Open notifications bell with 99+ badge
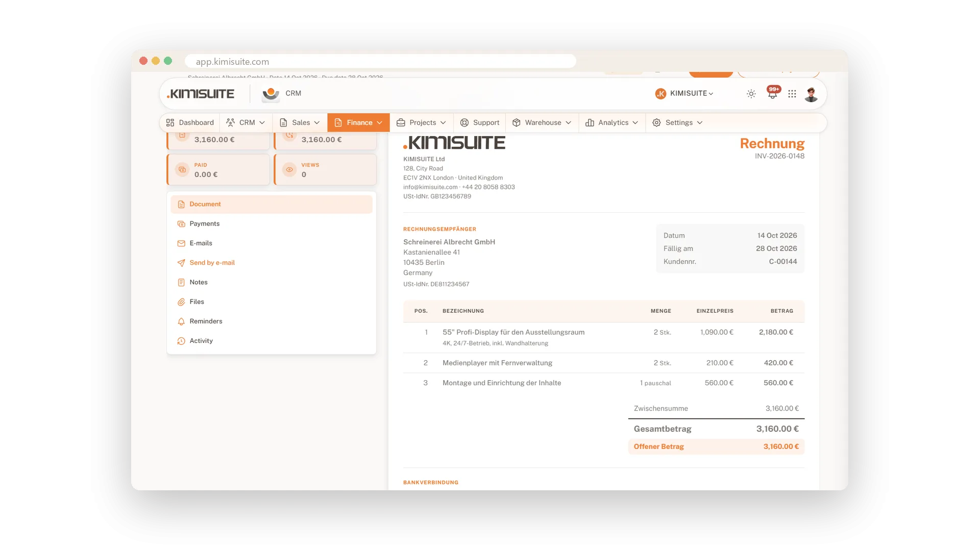 tap(773, 93)
